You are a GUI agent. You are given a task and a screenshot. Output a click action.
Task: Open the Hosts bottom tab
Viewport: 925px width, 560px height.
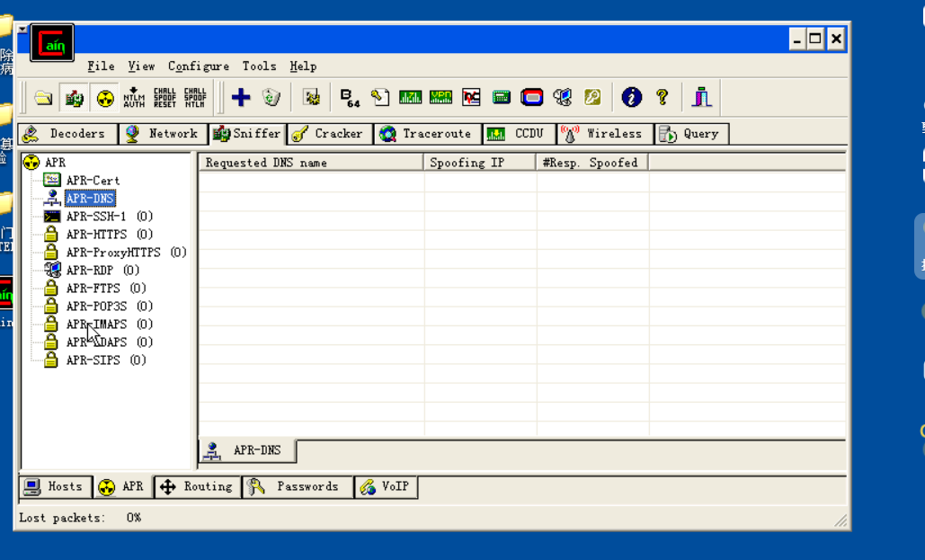click(x=56, y=487)
